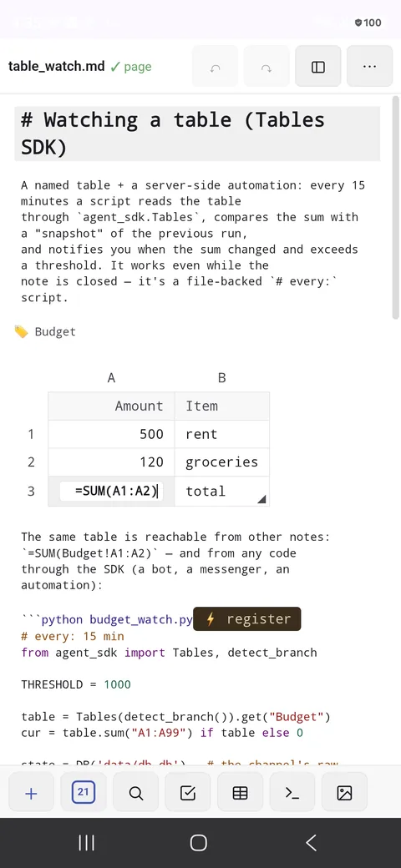Edit the =SUM(A1:A2) formula cell
Image resolution: width=401 pixels, height=868 pixels.
(x=111, y=491)
